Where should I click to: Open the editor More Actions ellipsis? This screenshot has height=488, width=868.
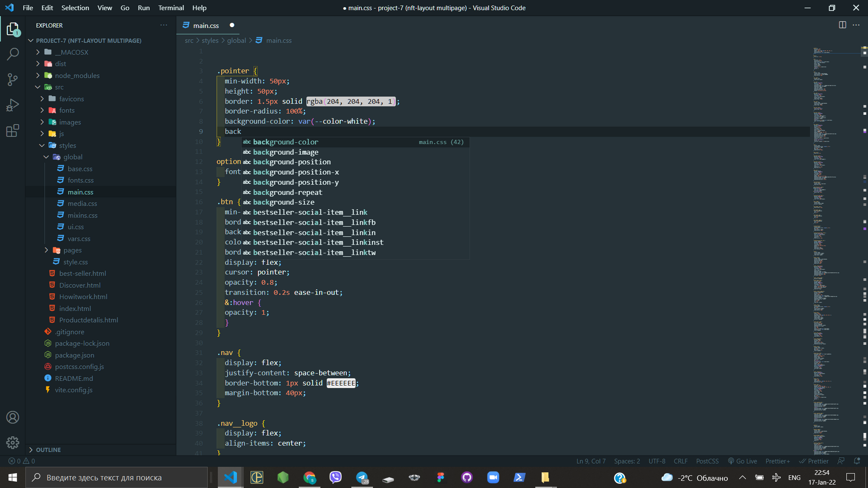[x=856, y=25]
